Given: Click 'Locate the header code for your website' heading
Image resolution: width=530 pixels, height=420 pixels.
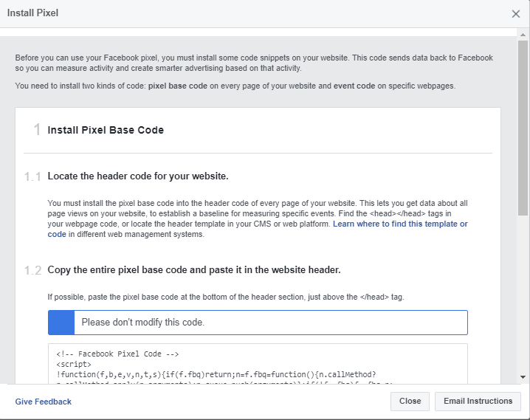Looking at the screenshot, I should (138, 176).
